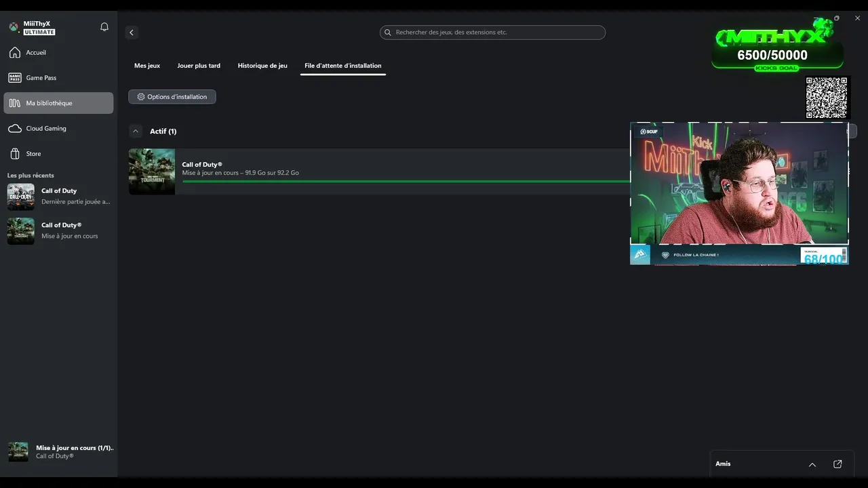Click the update progress bar

[x=406, y=182]
